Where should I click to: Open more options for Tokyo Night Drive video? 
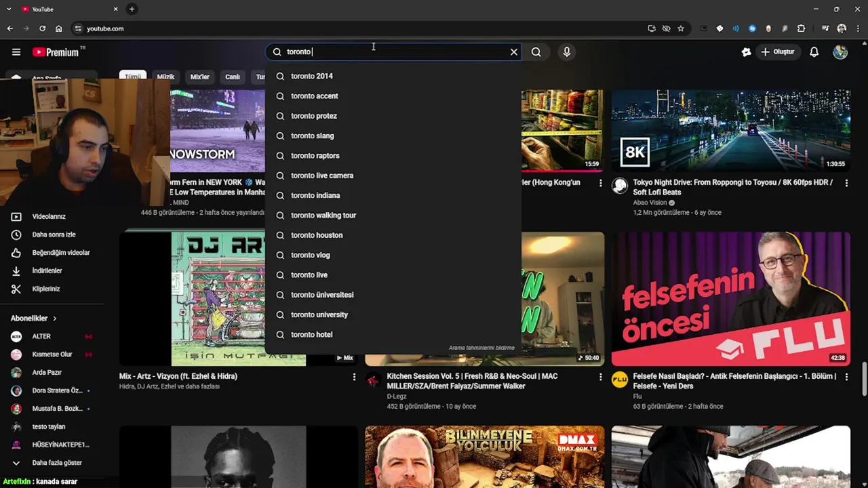(x=846, y=183)
